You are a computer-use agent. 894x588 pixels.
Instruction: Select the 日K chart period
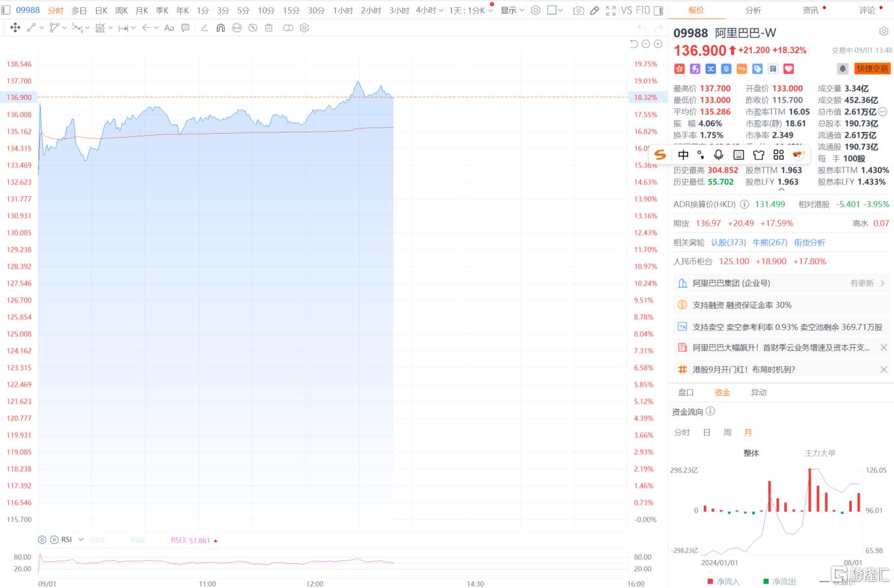[101, 10]
